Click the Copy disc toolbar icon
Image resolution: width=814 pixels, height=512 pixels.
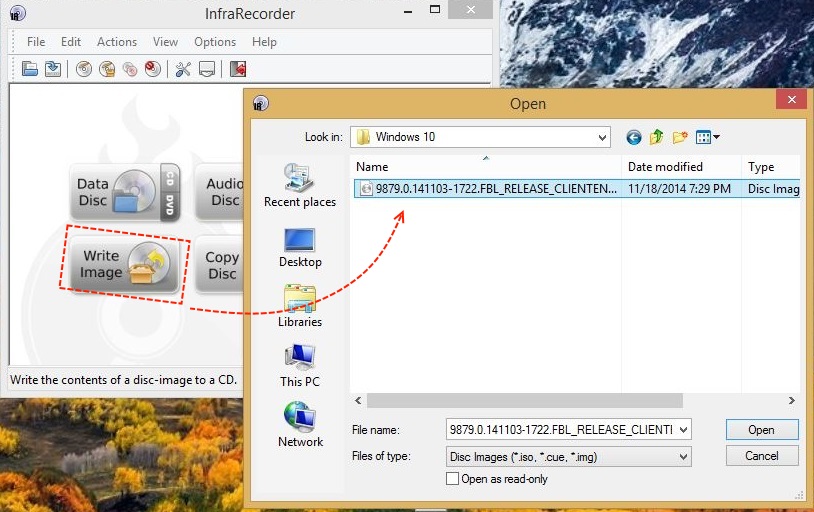click(130, 69)
